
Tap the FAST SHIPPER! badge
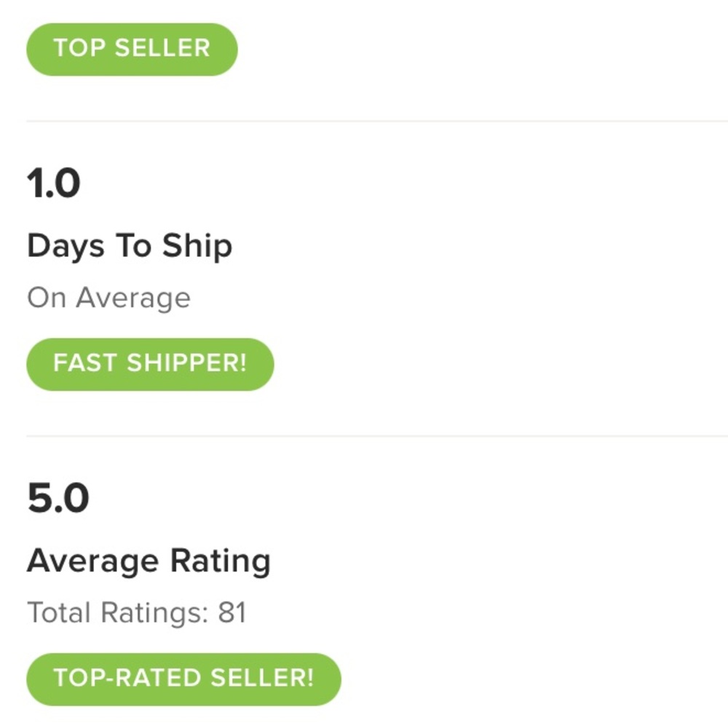pyautogui.click(x=150, y=364)
